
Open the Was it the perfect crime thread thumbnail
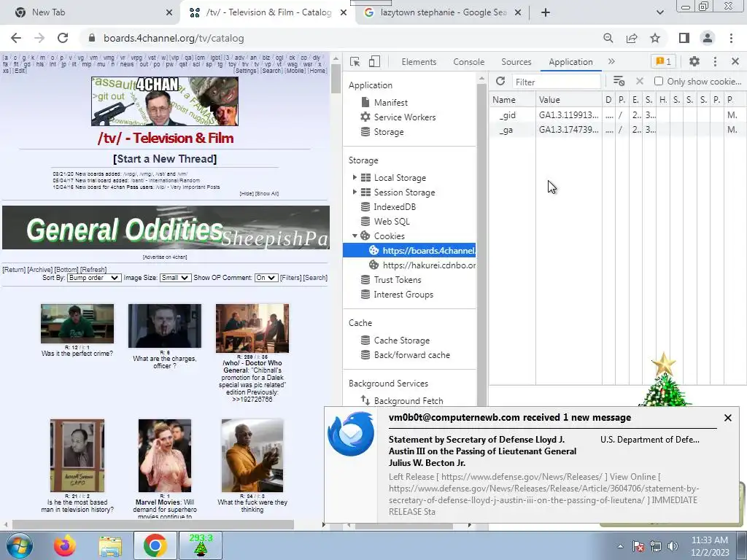[77, 324]
